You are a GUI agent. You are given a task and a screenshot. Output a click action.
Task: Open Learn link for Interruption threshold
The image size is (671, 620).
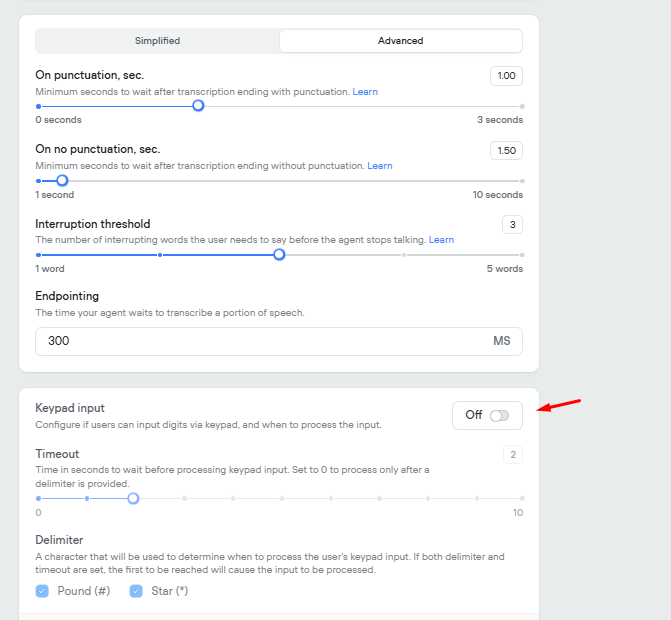pos(441,240)
